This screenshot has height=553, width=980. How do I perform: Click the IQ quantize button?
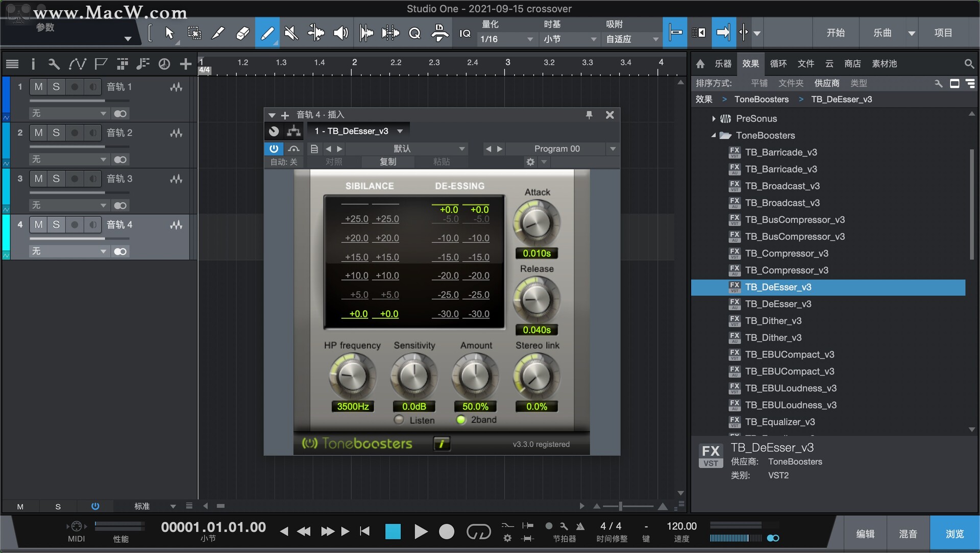tap(465, 33)
